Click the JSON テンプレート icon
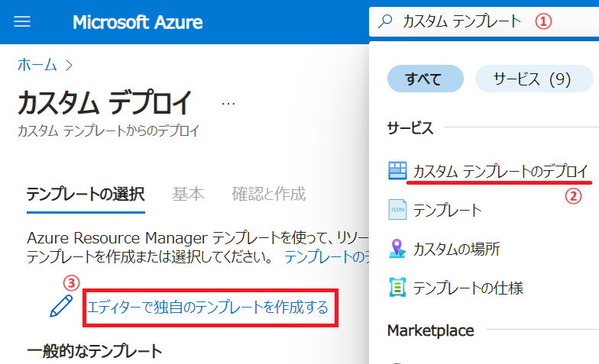 [397, 209]
